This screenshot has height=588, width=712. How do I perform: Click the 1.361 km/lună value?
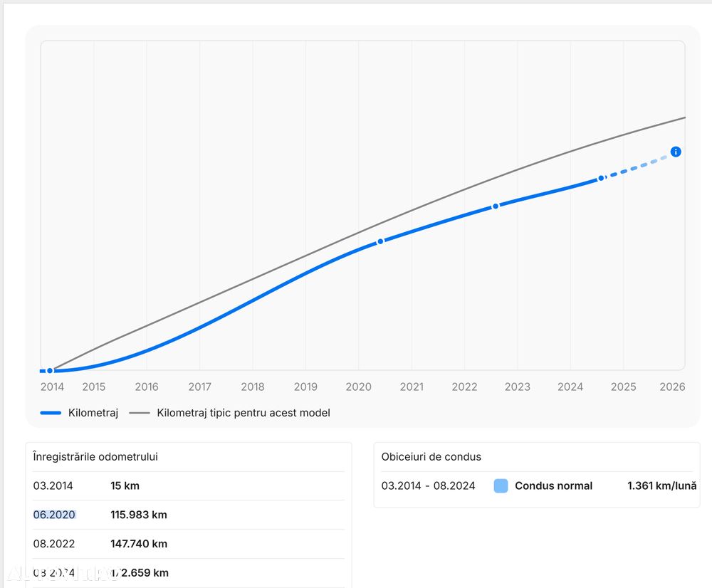pyautogui.click(x=661, y=486)
